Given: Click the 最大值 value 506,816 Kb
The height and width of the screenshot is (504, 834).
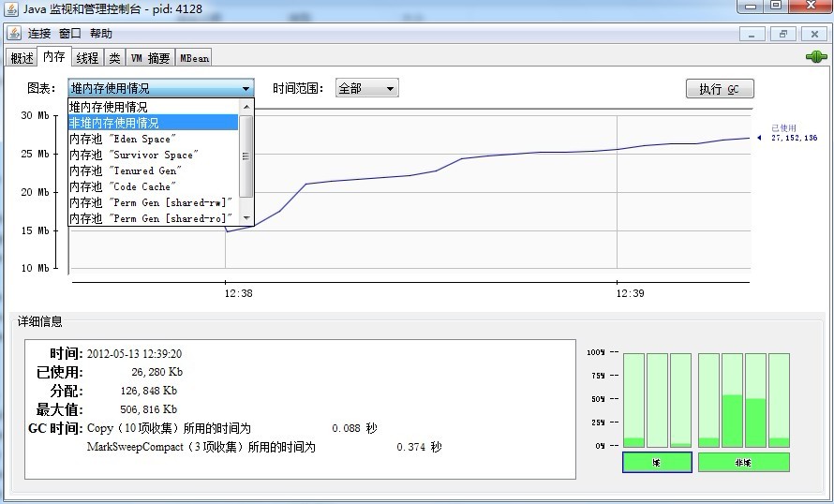Looking at the screenshot, I should click(x=148, y=409).
